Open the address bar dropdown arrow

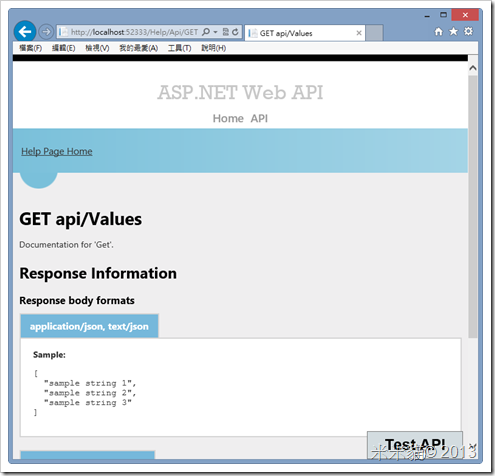coord(215,32)
